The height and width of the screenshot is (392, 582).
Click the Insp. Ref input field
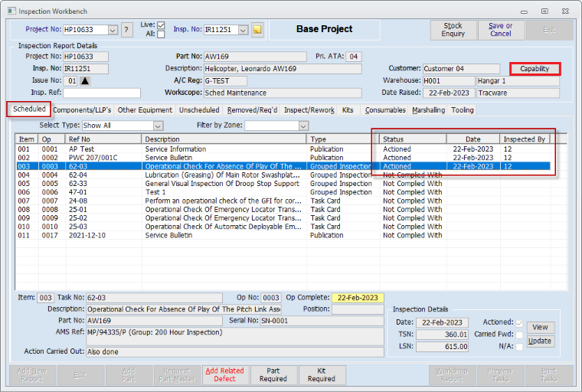pyautogui.click(x=101, y=93)
